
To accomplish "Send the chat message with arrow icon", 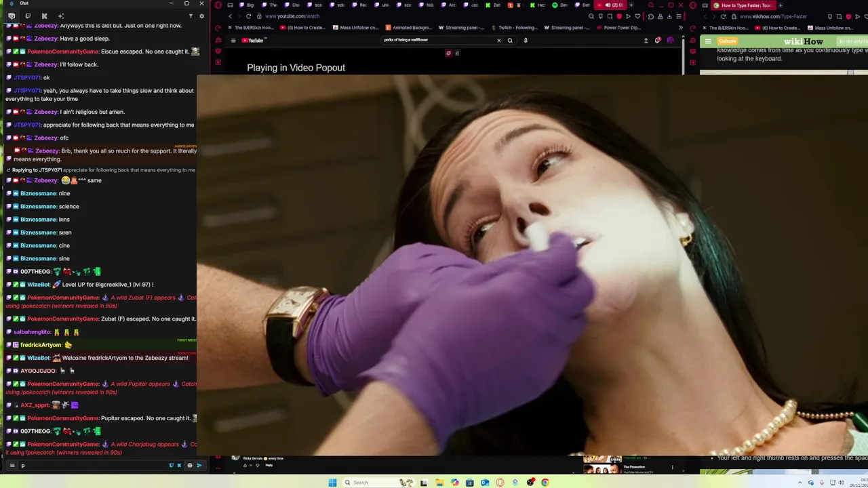I will tap(199, 466).
